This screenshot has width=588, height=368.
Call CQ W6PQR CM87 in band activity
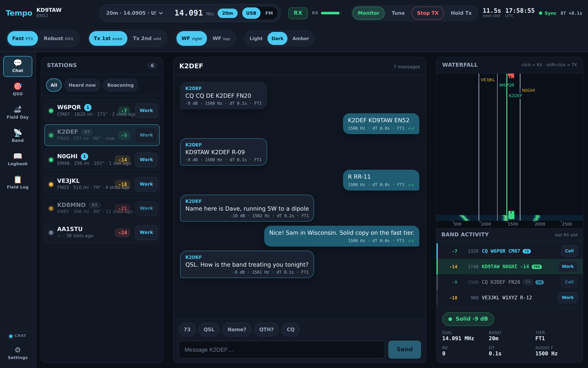(x=569, y=251)
